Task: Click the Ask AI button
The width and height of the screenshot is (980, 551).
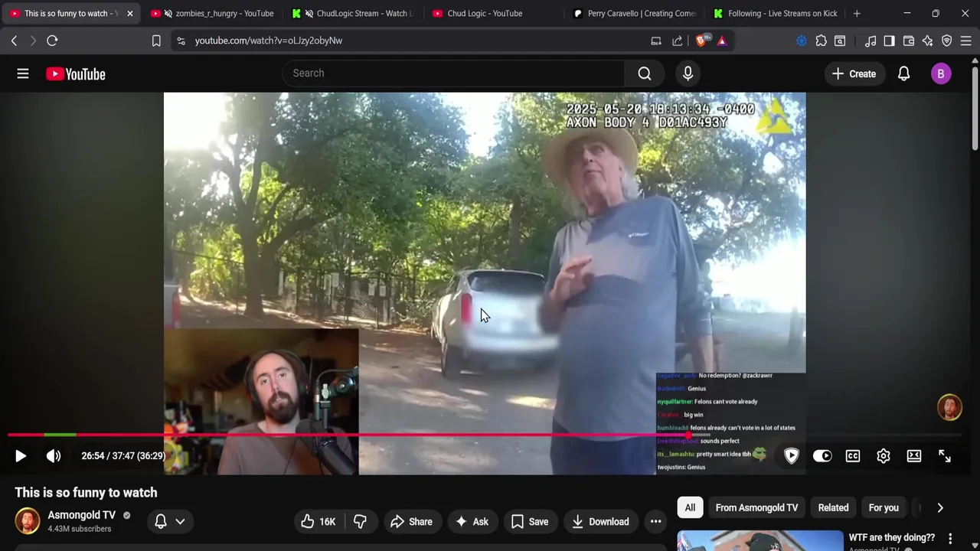Action: pyautogui.click(x=472, y=522)
